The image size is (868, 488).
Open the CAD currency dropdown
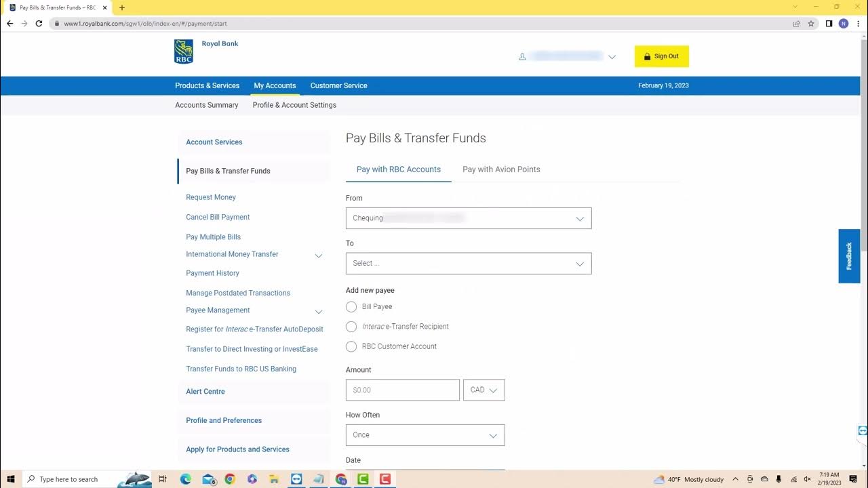484,390
